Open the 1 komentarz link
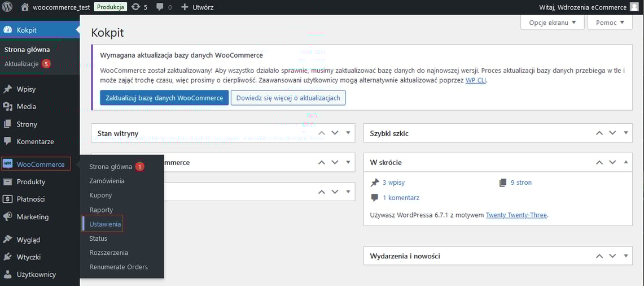This screenshot has height=286, width=644. [401, 197]
